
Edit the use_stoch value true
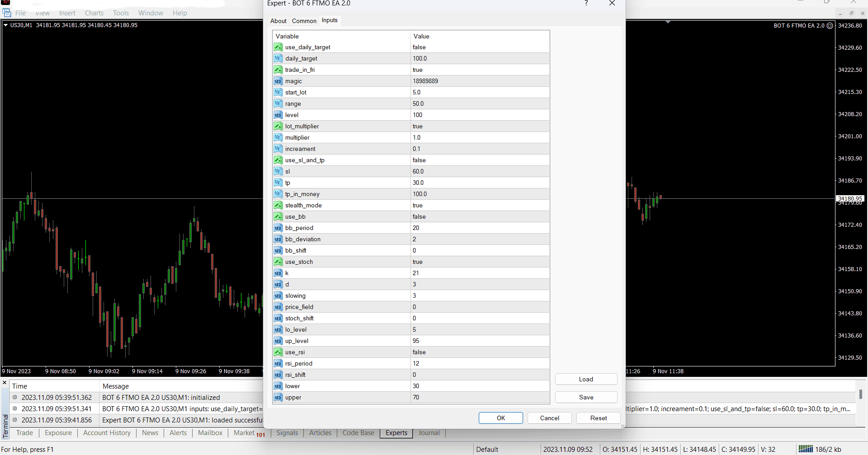click(480, 262)
